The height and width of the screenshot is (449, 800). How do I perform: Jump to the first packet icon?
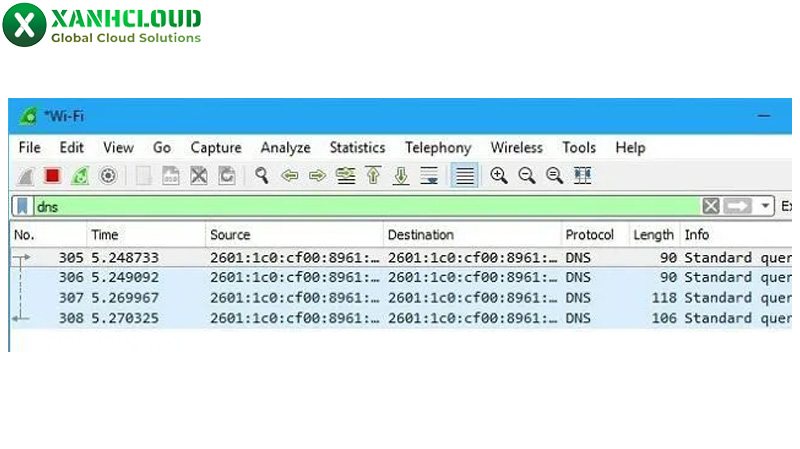(x=373, y=176)
